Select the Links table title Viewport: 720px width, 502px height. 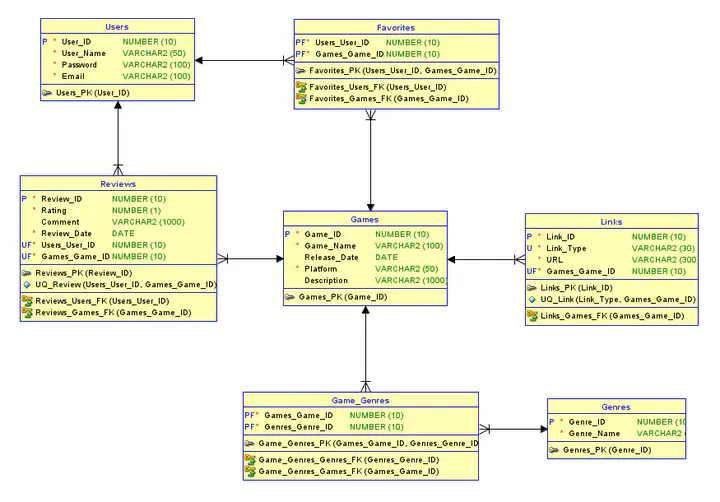(611, 221)
